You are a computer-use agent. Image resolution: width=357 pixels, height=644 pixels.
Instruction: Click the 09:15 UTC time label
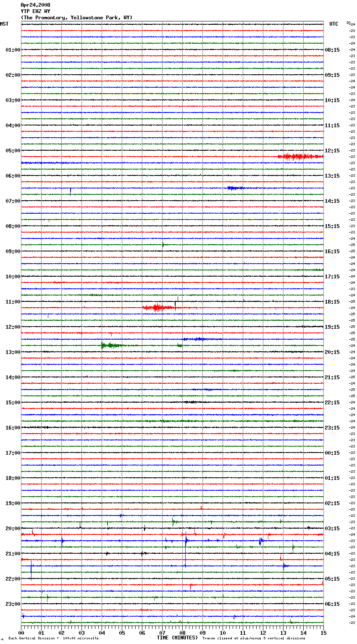click(x=332, y=75)
